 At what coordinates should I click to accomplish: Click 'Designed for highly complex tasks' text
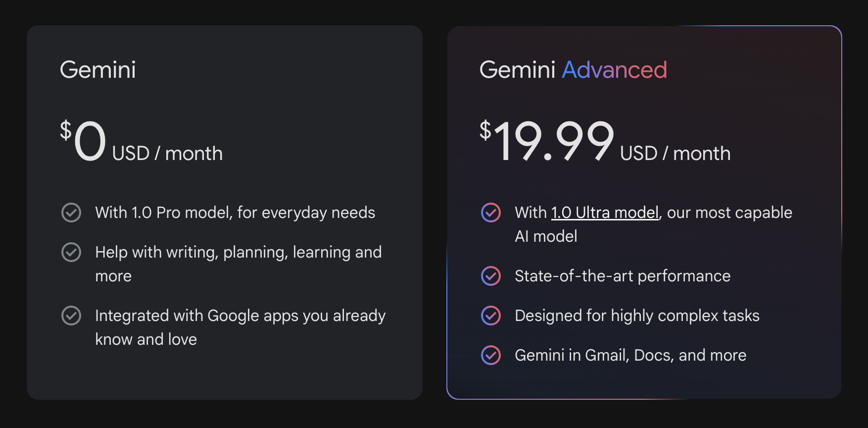[637, 316]
